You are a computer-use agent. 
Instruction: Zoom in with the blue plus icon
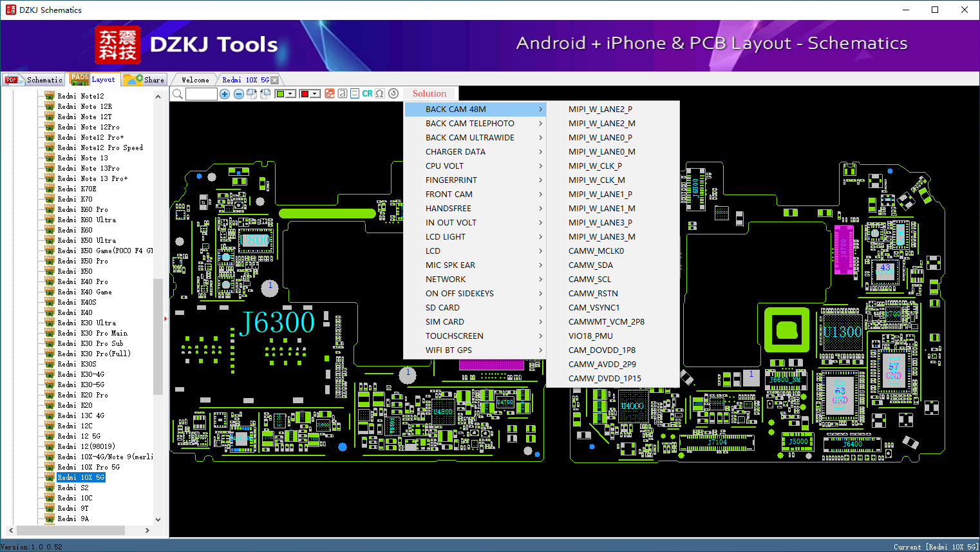[225, 94]
